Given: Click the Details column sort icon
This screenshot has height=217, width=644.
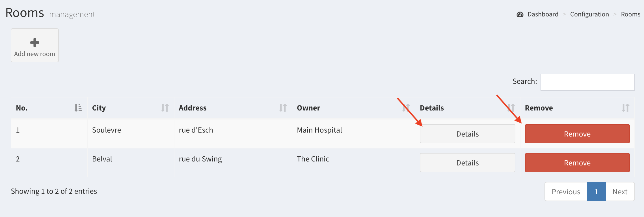Looking at the screenshot, I should click(511, 108).
